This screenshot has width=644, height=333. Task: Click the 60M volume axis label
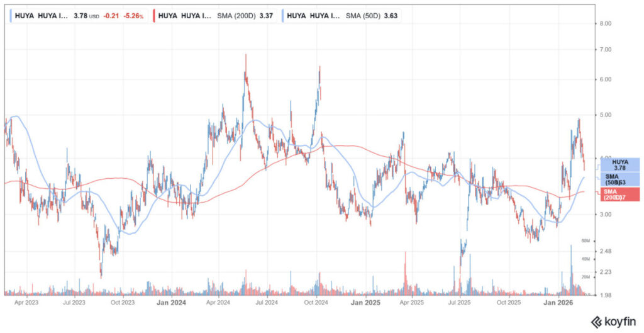click(602, 241)
